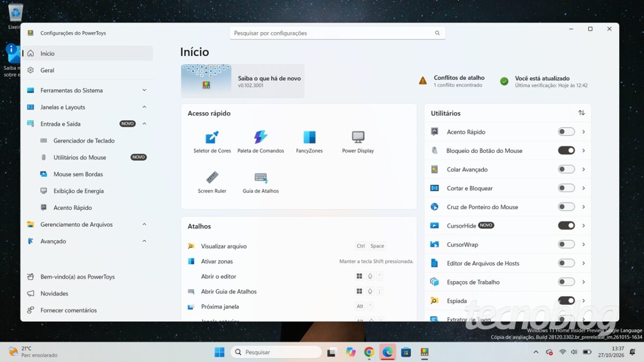This screenshot has width=644, height=362.
Task: Click the green updated checkmark icon
Action: pos(504,81)
